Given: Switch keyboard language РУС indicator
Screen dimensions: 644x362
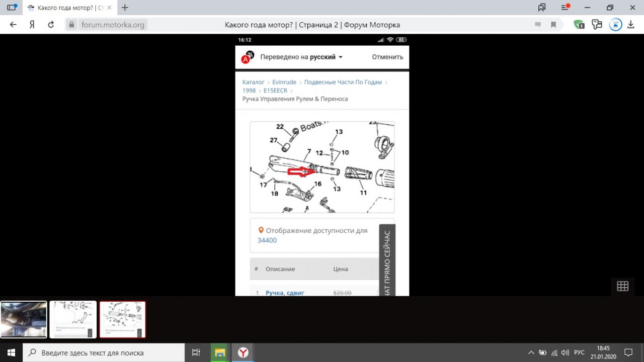Looking at the screenshot, I should tap(580, 352).
